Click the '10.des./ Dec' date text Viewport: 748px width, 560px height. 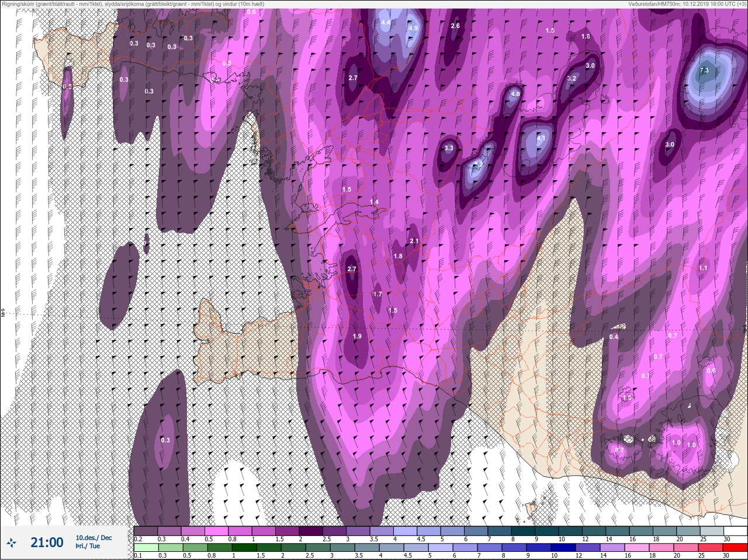[x=93, y=538]
